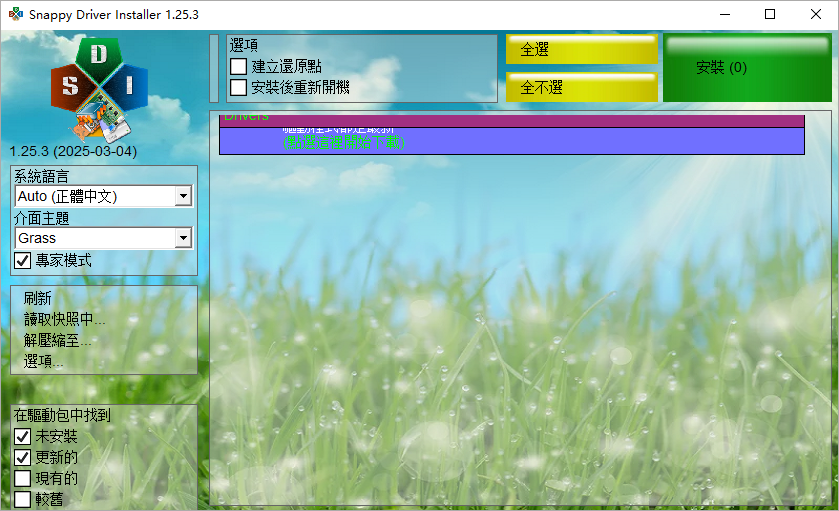Maximize the Snappy Driver Installer window
This screenshot has width=839, height=511.
(x=770, y=14)
